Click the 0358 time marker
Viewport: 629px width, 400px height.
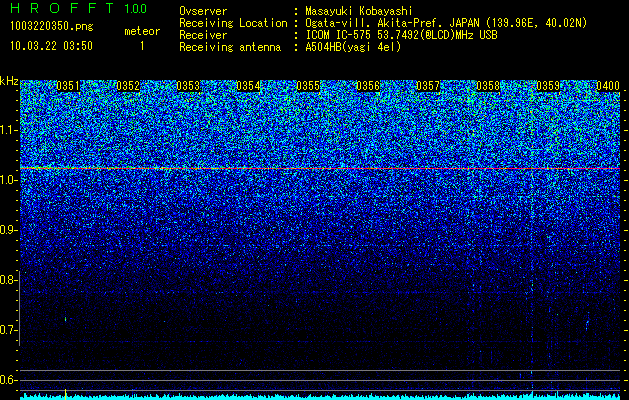pyautogui.click(x=488, y=86)
